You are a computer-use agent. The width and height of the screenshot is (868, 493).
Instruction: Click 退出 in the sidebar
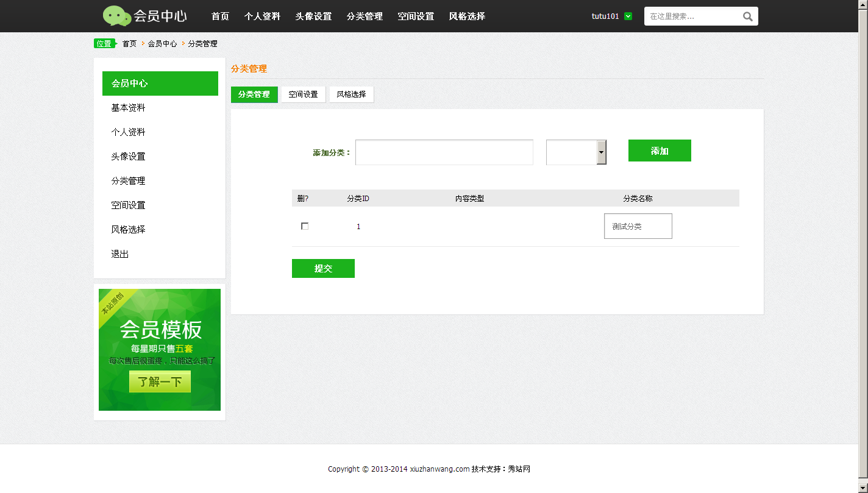tap(120, 254)
